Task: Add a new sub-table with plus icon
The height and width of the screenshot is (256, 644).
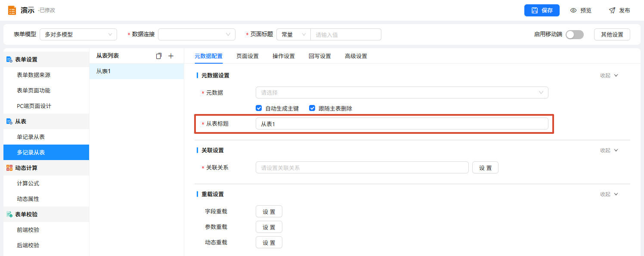Action: (x=171, y=56)
